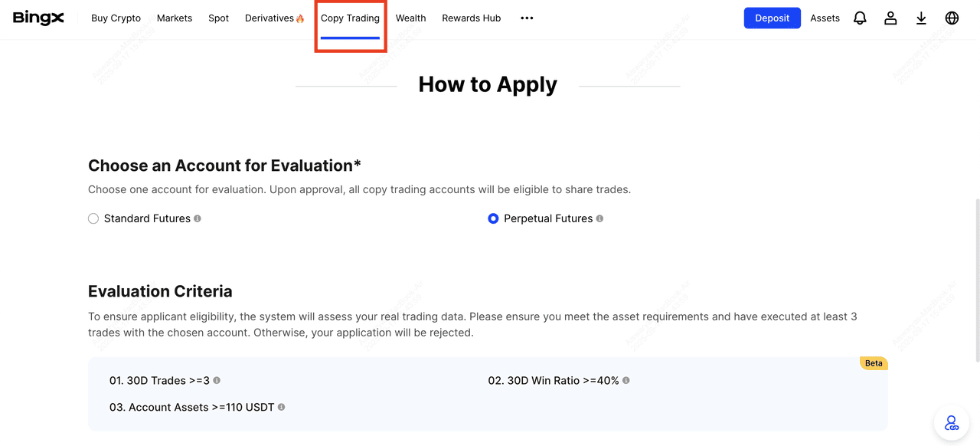Open the Copy Trading tab

[x=350, y=18]
